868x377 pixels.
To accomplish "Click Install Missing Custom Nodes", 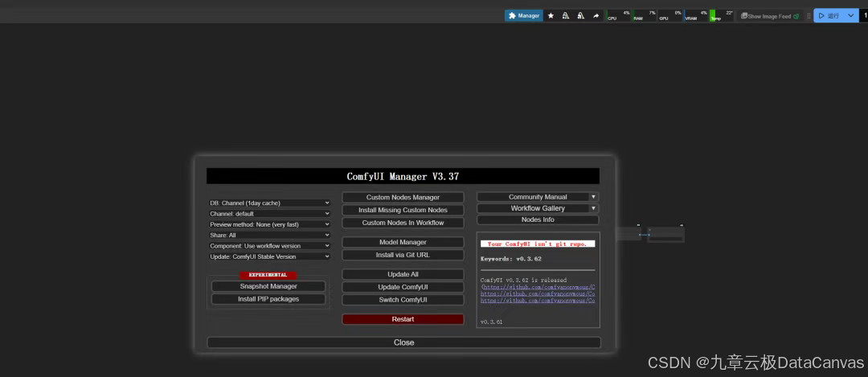I will click(x=403, y=210).
